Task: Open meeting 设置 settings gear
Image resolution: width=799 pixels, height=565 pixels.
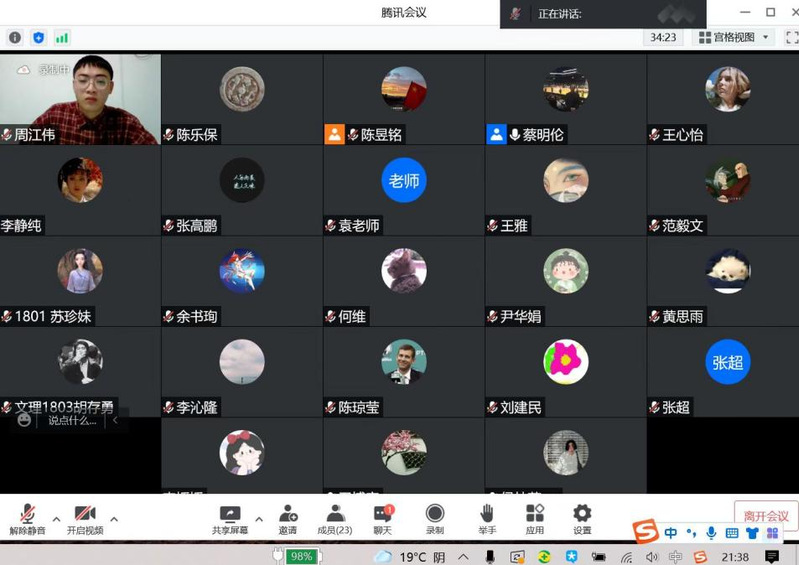Action: pos(582,514)
